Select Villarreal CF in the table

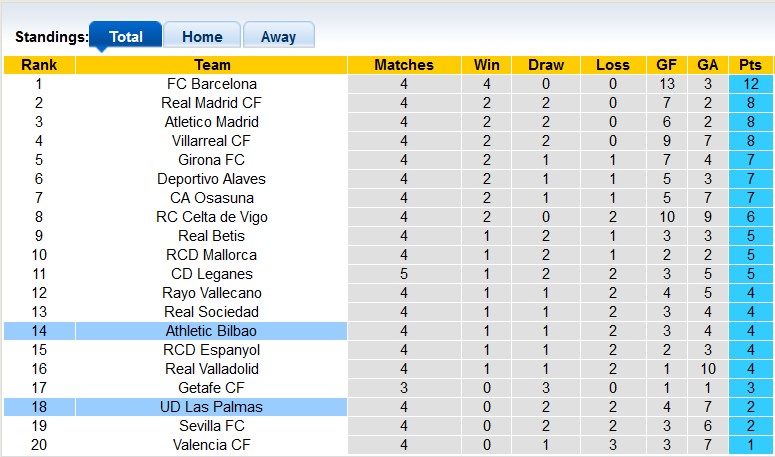(212, 141)
